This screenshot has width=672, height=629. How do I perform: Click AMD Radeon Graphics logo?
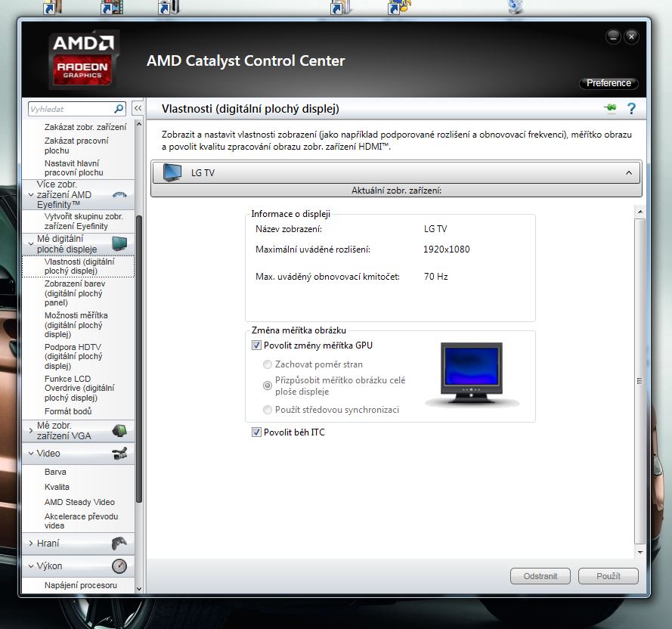click(83, 60)
